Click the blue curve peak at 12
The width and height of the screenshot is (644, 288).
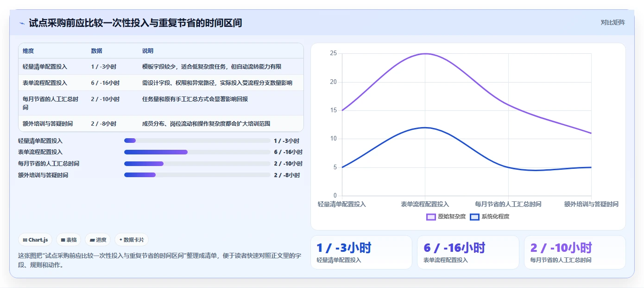coord(425,128)
